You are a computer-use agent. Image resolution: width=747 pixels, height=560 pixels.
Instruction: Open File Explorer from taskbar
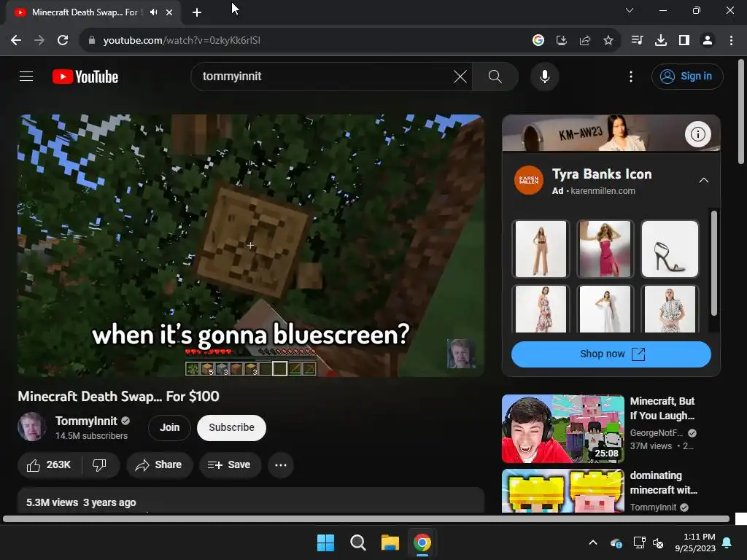point(390,542)
